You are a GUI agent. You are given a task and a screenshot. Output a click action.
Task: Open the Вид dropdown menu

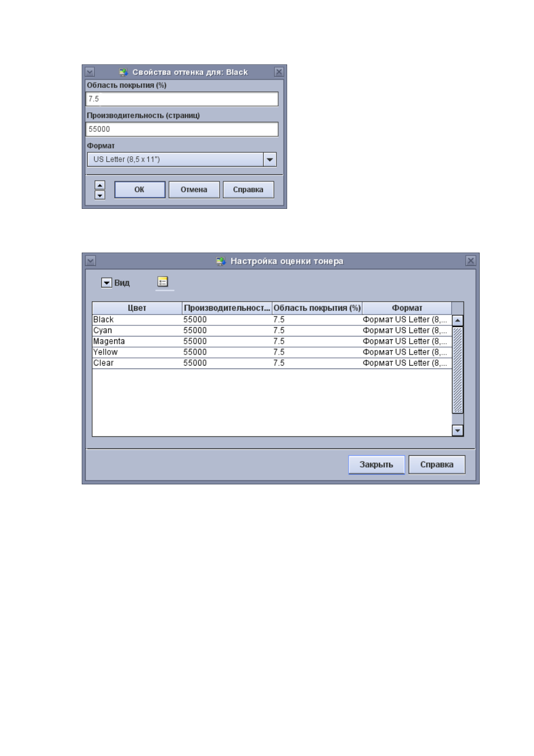(115, 283)
